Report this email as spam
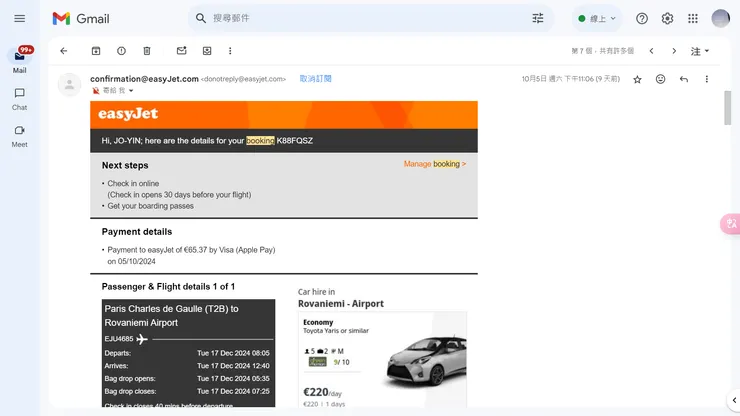Image resolution: width=740 pixels, height=416 pixels. 121,51
